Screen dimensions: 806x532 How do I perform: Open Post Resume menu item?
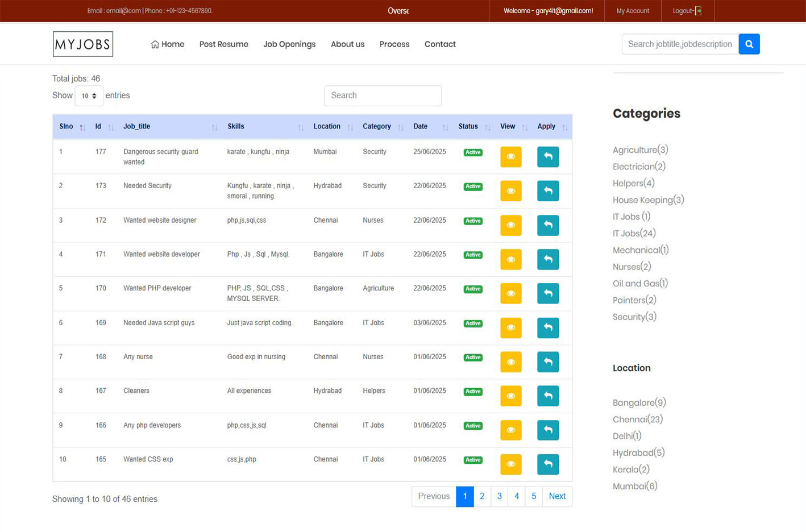click(224, 44)
